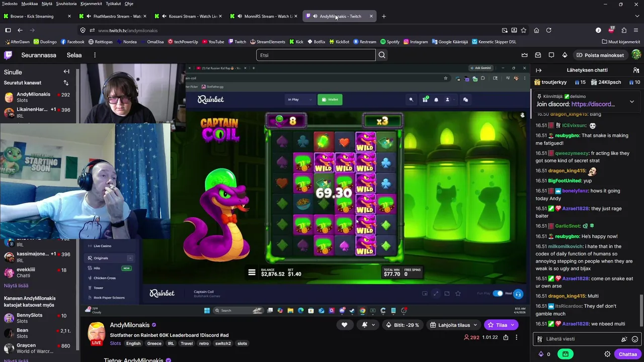The height and width of the screenshot is (362, 644).
Task: Open In Play dropdown in Rainbet stream
Action: tap(300, 100)
